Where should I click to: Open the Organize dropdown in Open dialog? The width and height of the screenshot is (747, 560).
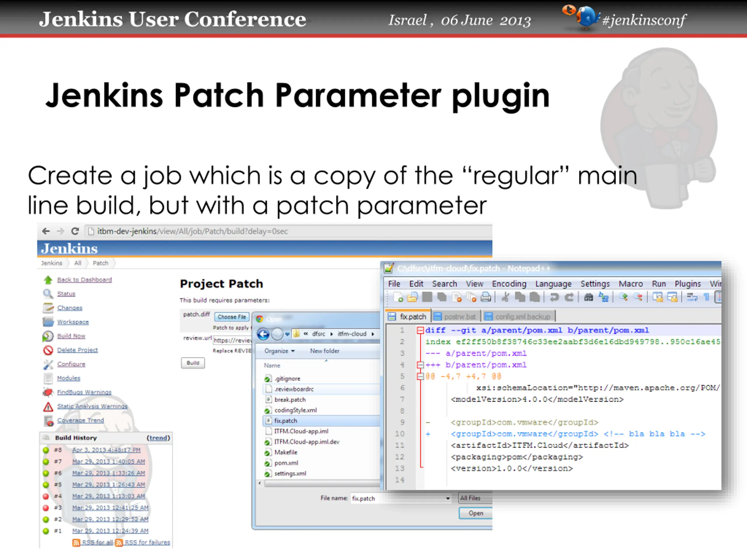280,351
